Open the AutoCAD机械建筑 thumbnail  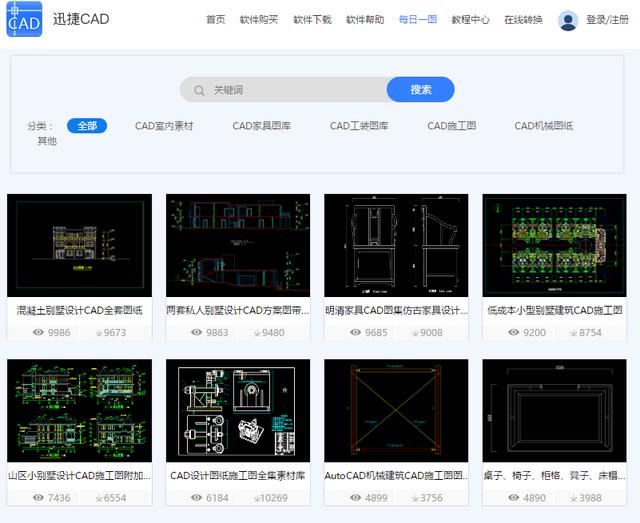point(396,411)
